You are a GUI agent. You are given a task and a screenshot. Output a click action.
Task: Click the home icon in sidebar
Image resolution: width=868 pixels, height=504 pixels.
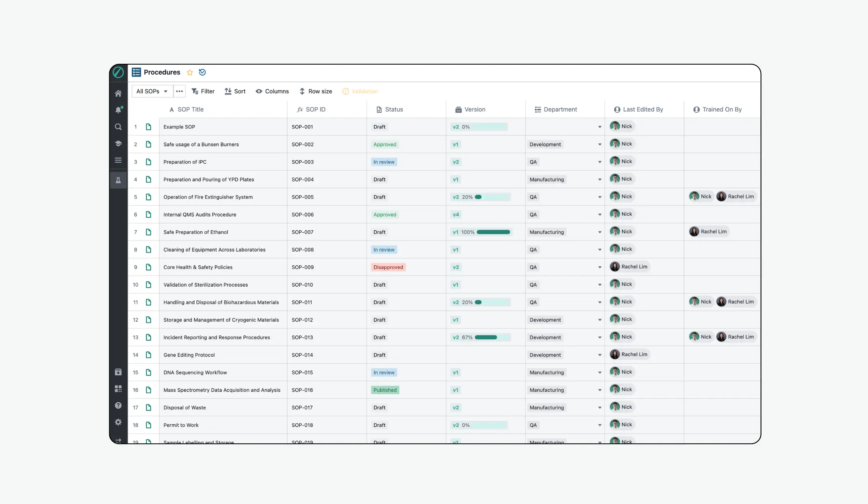point(118,93)
